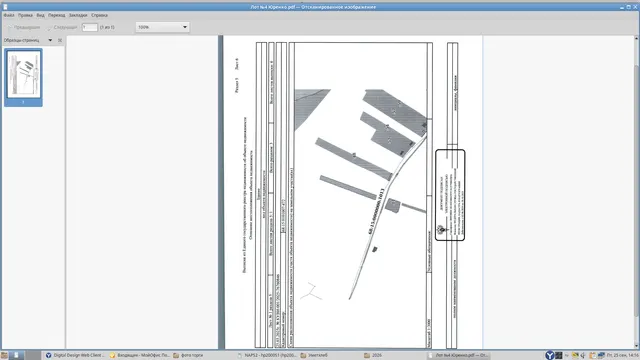The height and width of the screenshot is (360, 640).
Task: Open the Файл menu
Action: 9,15
